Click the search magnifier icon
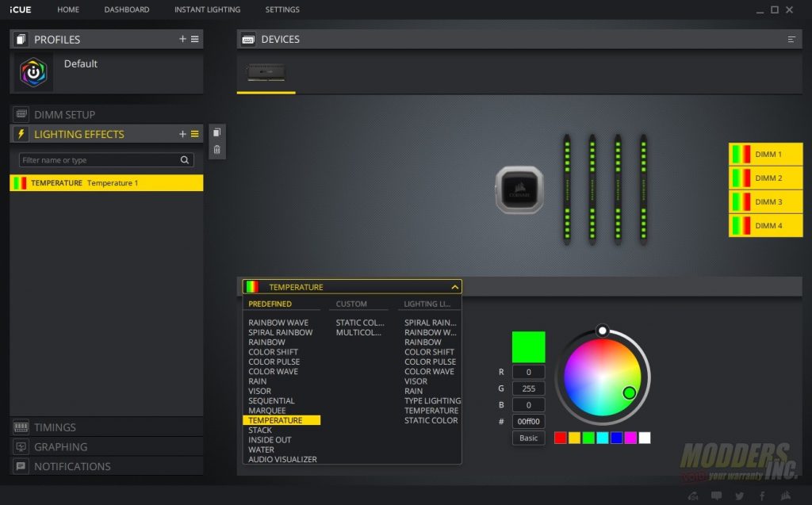812x505 pixels. [184, 160]
